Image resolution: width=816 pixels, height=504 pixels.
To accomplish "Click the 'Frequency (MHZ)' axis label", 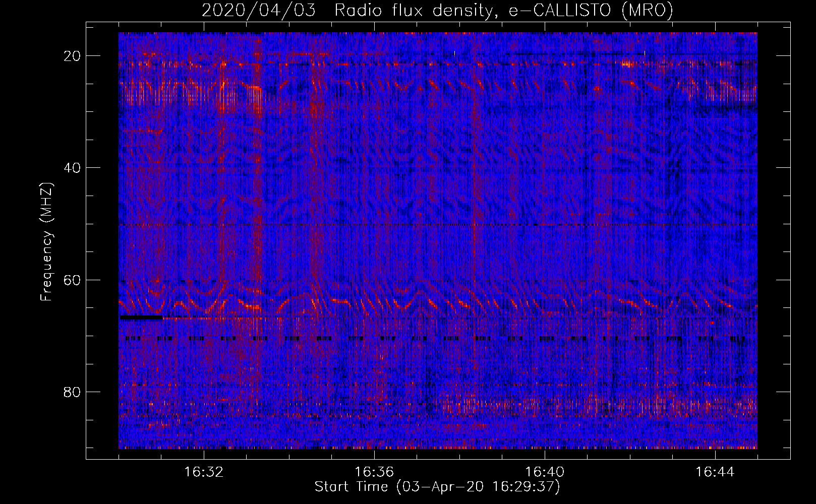I will tap(46, 242).
